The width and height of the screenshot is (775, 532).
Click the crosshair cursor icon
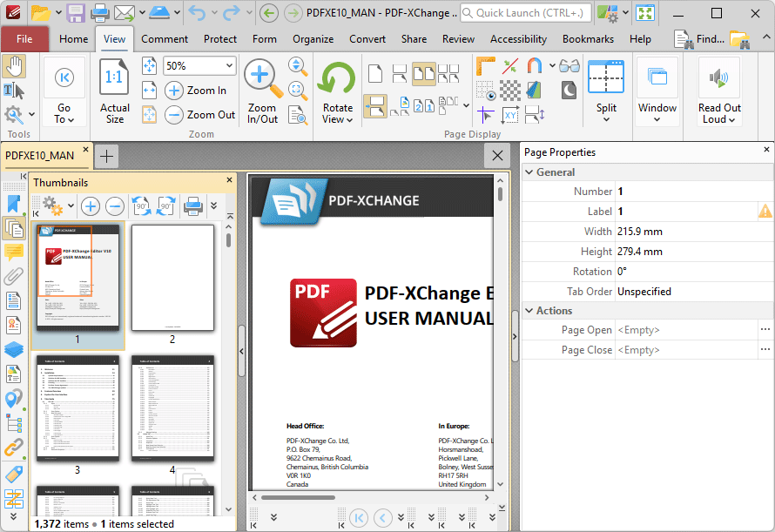point(486,115)
